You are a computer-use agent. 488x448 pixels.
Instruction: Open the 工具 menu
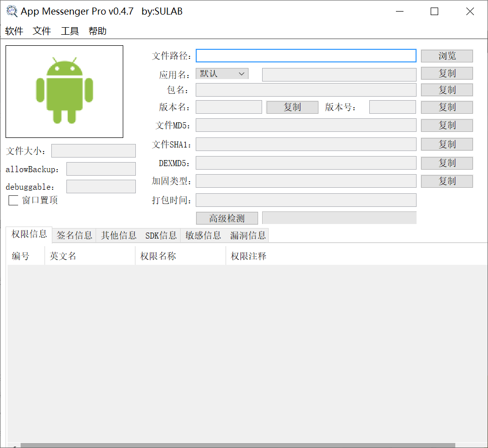[x=69, y=31]
